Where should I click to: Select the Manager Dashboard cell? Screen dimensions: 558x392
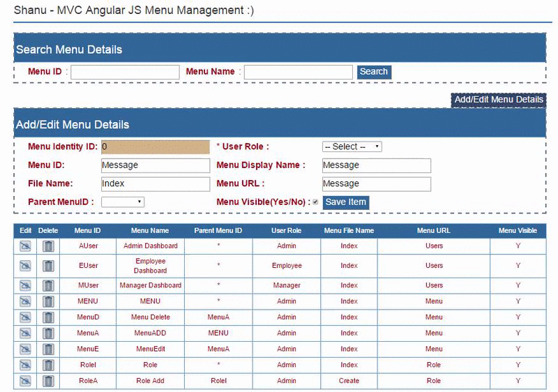150,285
